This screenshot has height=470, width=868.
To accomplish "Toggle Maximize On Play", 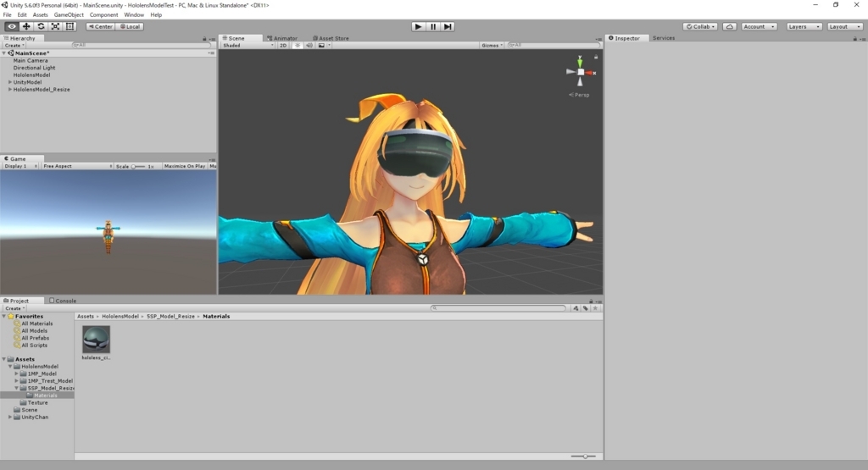I will 184,166.
